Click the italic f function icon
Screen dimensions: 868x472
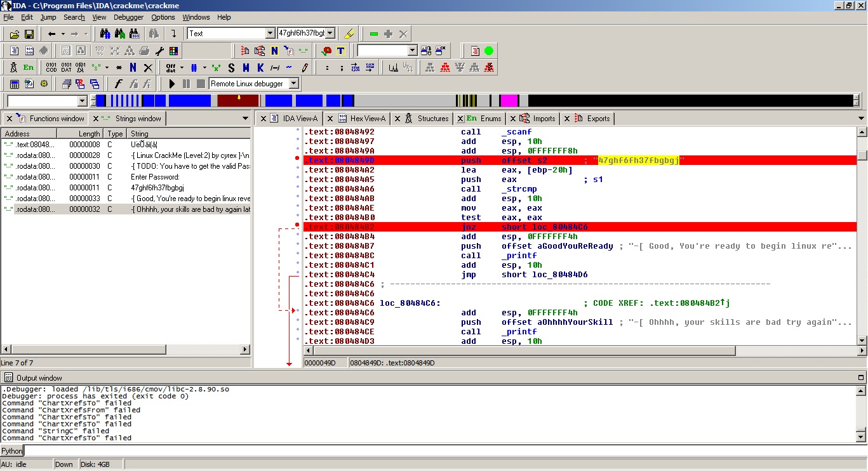tap(118, 84)
